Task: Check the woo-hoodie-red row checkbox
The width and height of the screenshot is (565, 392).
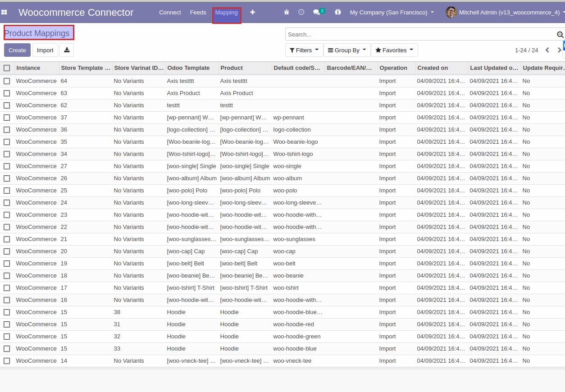Action: [x=7, y=324]
